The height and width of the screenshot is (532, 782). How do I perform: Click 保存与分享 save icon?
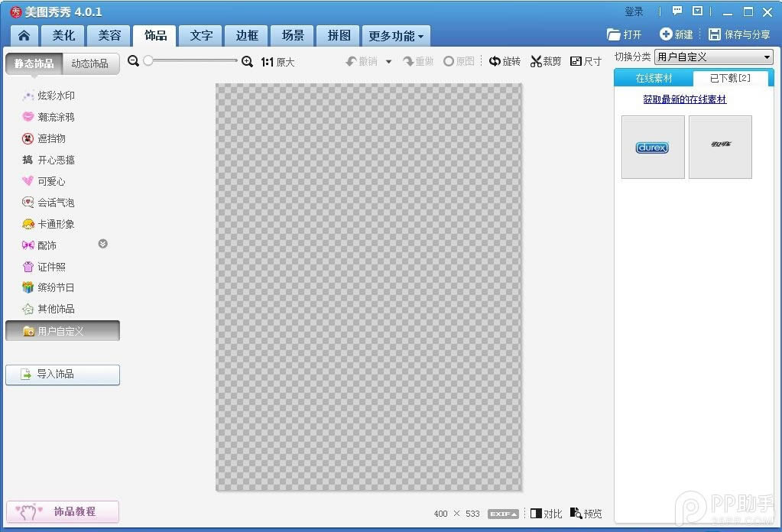click(714, 34)
